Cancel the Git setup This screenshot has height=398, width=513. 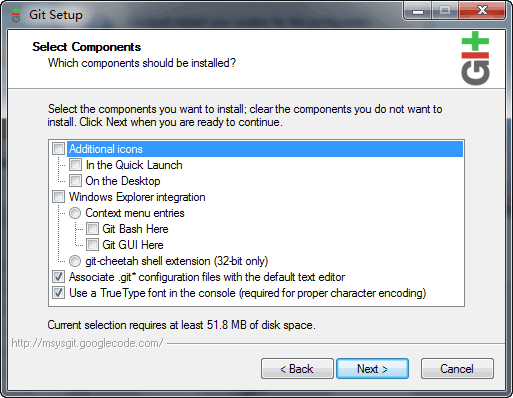click(457, 369)
